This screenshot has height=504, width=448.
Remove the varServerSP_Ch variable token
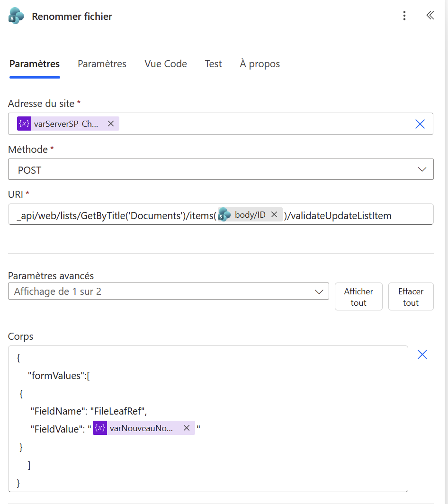pyautogui.click(x=111, y=124)
